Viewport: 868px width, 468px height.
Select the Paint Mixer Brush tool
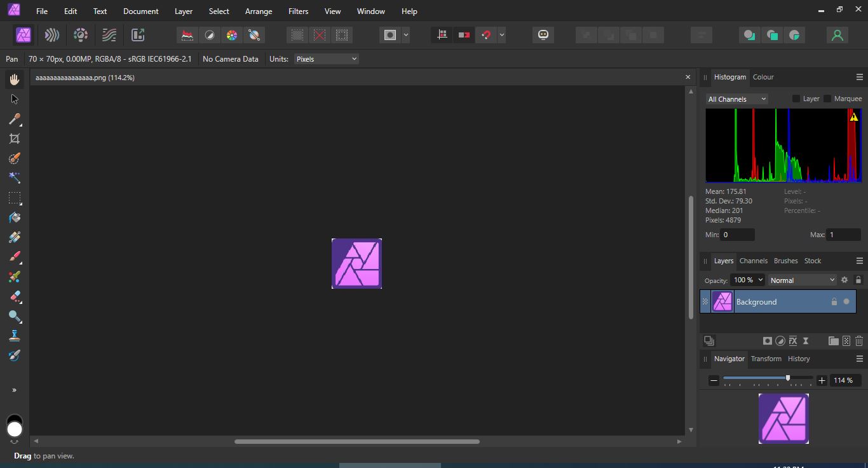pyautogui.click(x=15, y=277)
